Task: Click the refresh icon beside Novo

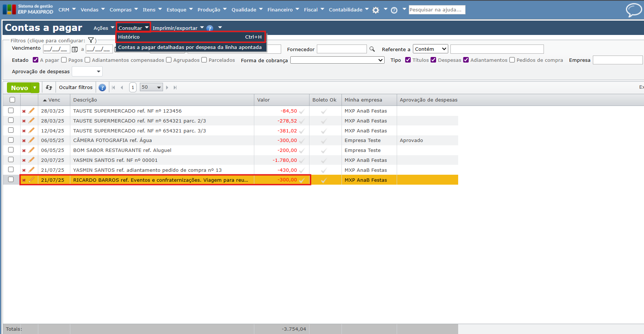Action: (49, 88)
